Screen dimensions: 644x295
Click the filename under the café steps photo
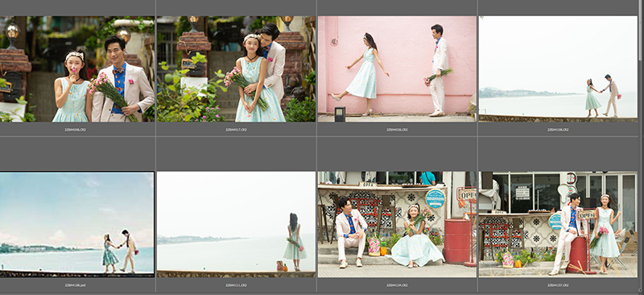tap(397, 285)
